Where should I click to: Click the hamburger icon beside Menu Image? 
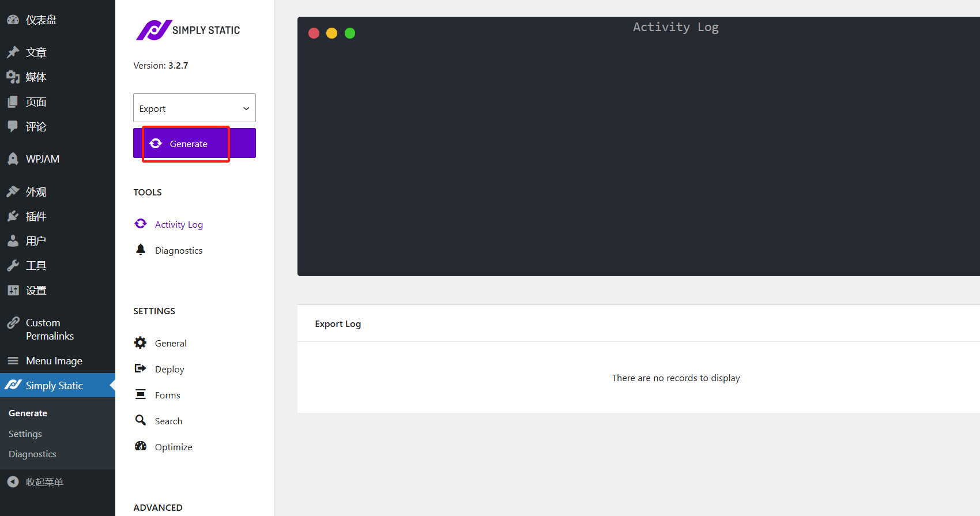coord(13,361)
